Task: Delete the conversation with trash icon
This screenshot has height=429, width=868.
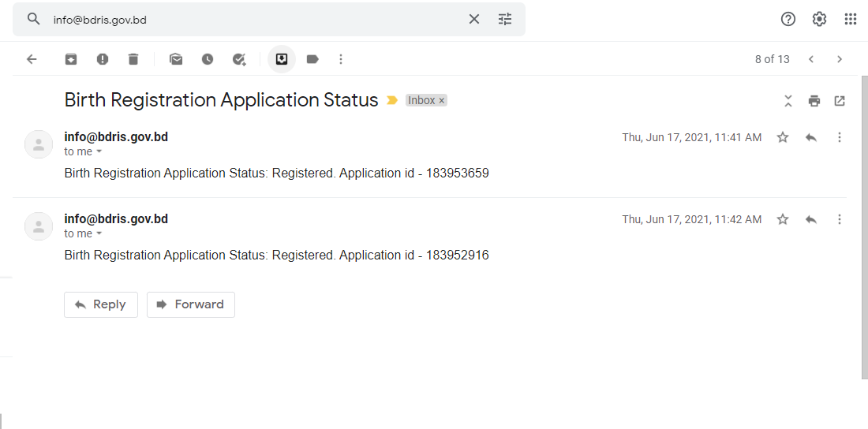Action: tap(133, 59)
